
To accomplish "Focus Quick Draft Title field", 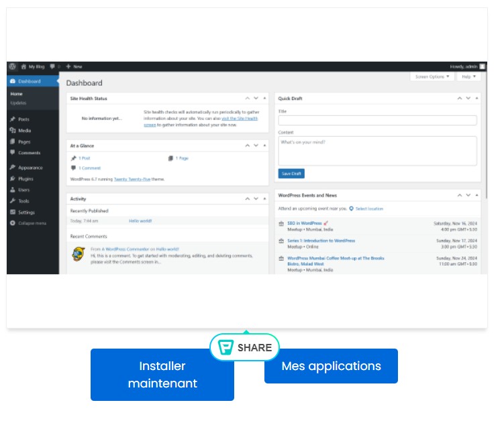I will (x=377, y=121).
